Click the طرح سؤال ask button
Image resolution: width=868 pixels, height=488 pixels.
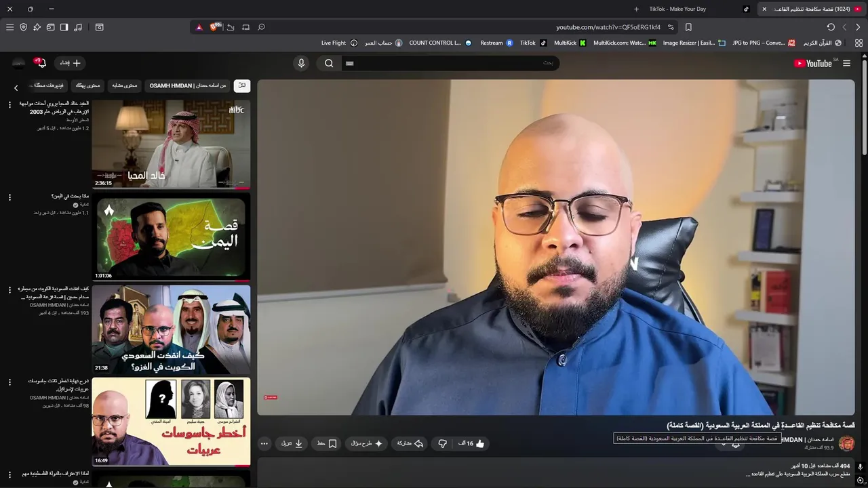pos(367,443)
